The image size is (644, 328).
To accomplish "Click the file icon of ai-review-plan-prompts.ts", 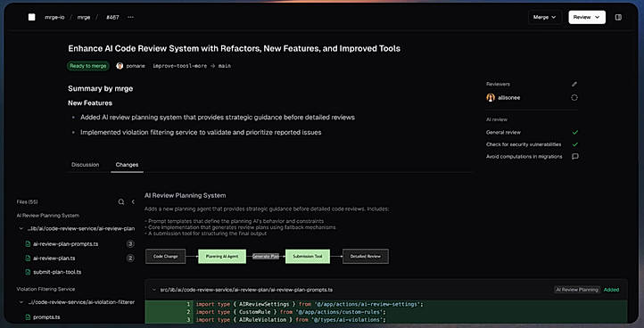I will 28,244.
